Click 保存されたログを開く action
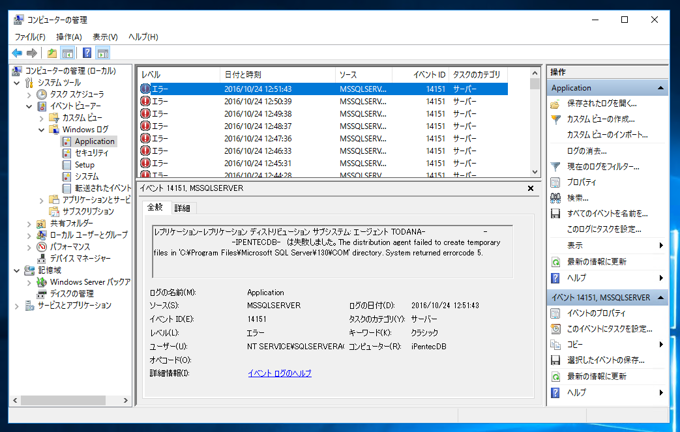This screenshot has height=432, width=680. 602,104
